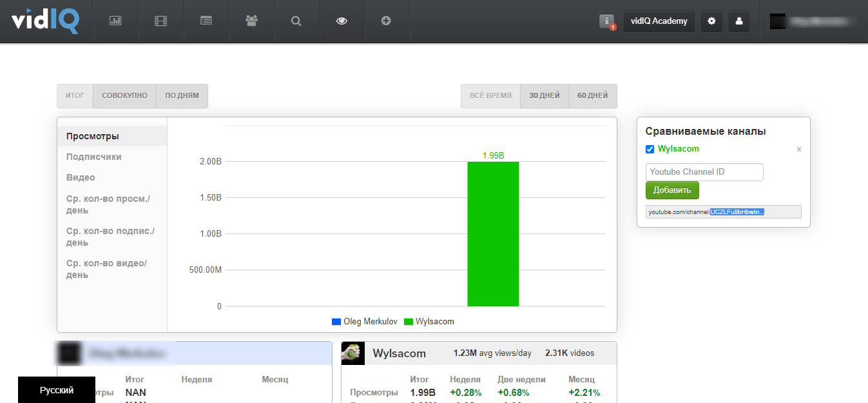
Task: Click the Сравниваемые каналы heading
Action: point(706,132)
